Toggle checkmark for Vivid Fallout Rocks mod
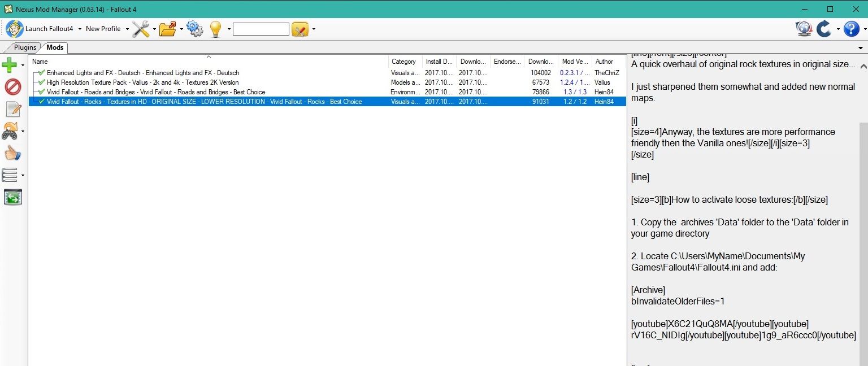Screen dimensions: 868x366 (x=42, y=101)
